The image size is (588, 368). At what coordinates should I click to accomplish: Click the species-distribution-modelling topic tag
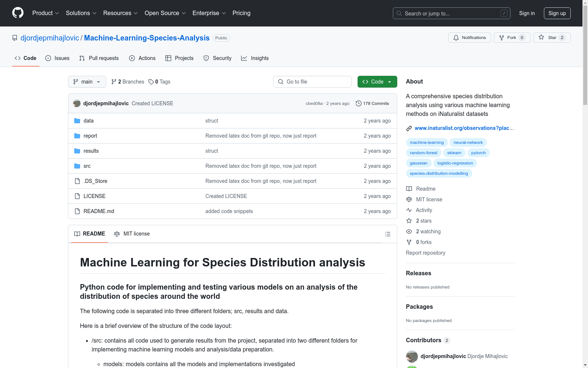(x=439, y=173)
